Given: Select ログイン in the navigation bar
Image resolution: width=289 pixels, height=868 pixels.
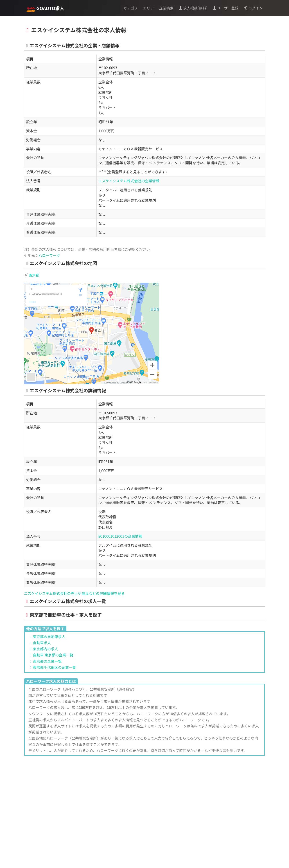Looking at the screenshot, I should 253,8.
